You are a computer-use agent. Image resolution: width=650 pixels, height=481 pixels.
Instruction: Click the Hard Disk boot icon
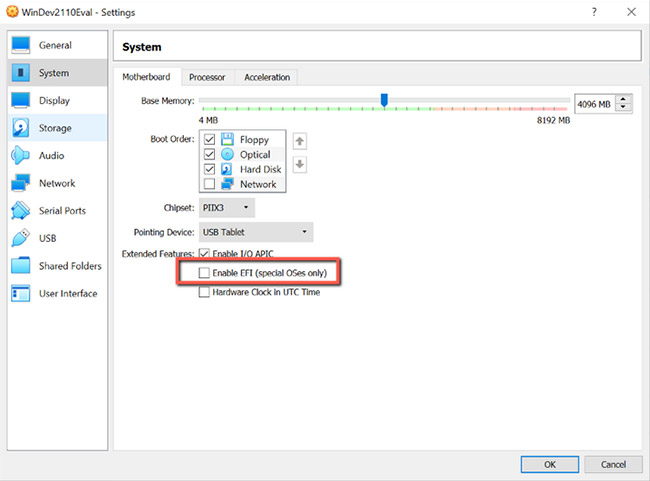coord(227,169)
